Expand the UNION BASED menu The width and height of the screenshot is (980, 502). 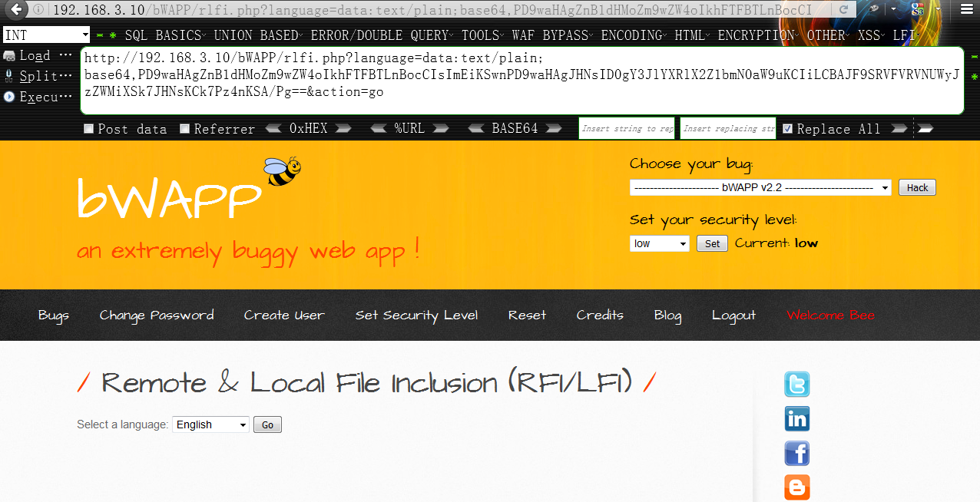click(259, 35)
